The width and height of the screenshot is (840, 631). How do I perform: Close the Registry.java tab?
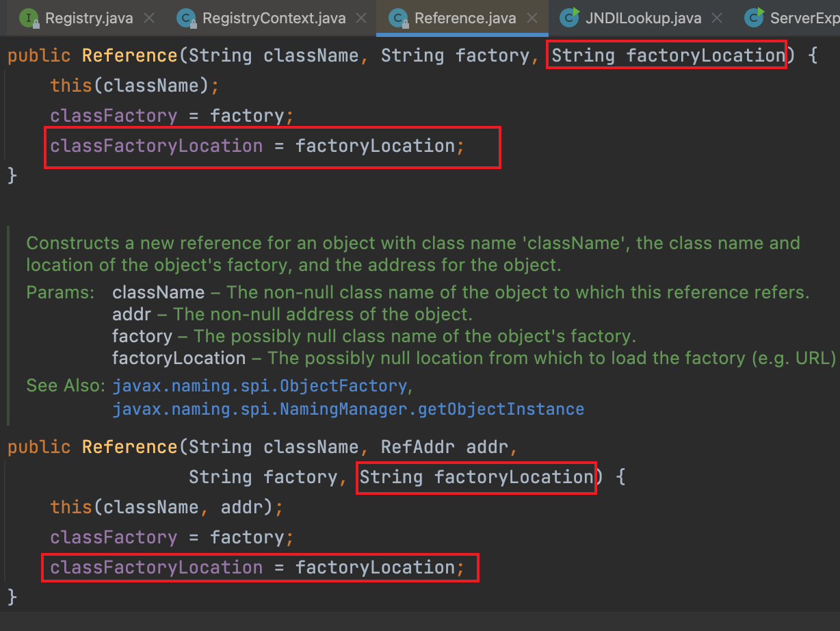tap(150, 18)
